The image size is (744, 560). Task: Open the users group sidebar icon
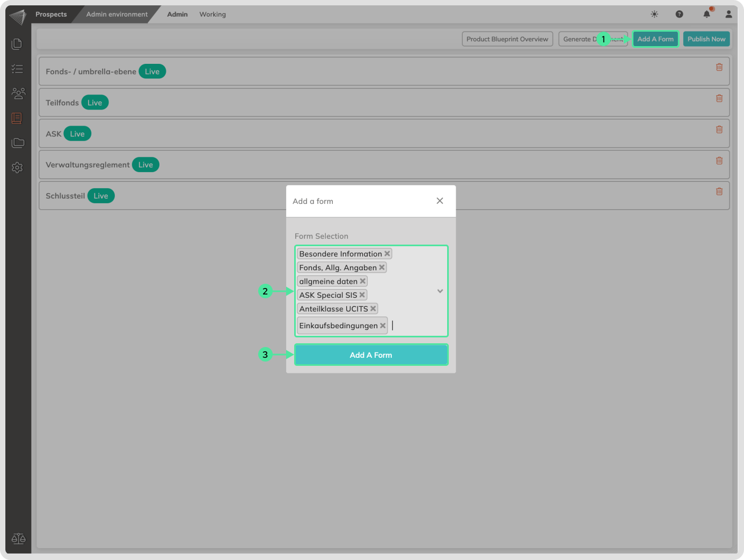[18, 93]
